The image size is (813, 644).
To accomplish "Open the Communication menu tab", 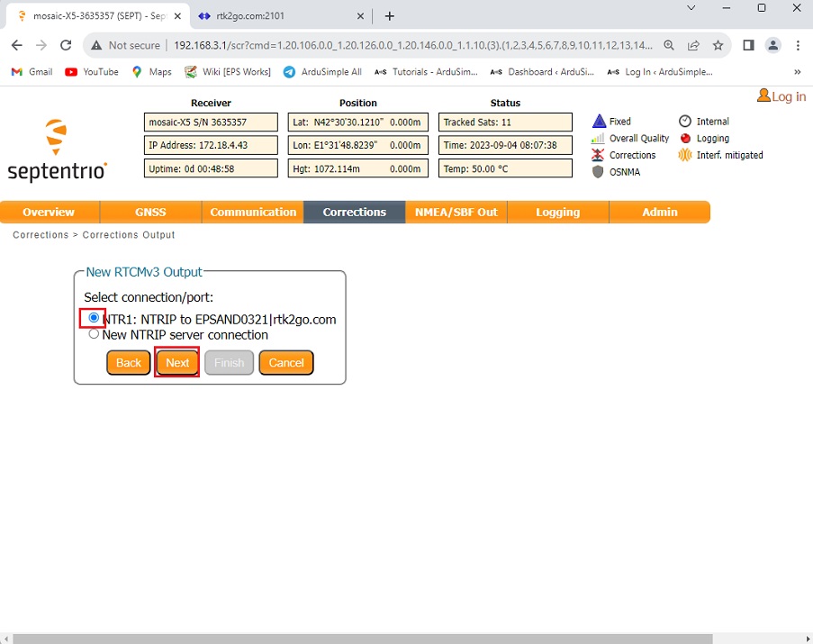I will point(253,213).
